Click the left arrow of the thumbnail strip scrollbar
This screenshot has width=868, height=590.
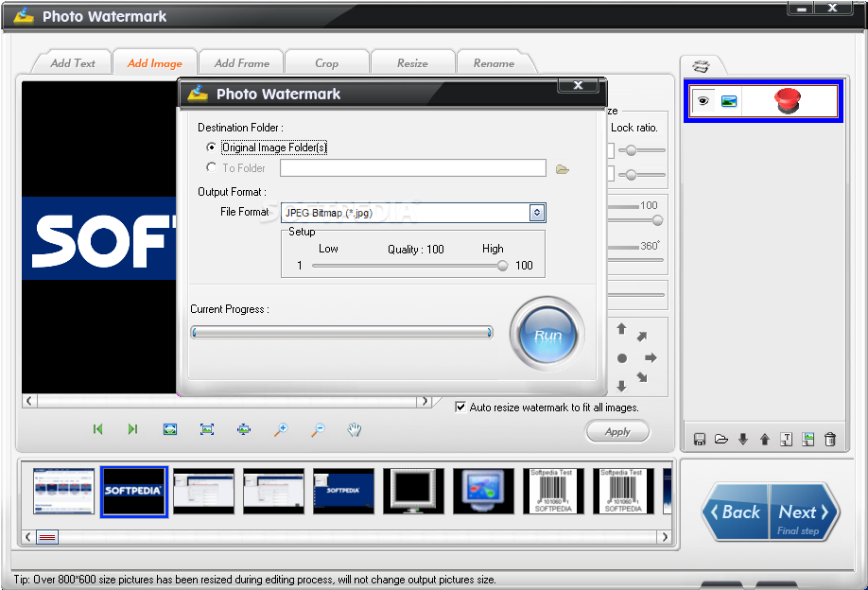click(x=28, y=537)
